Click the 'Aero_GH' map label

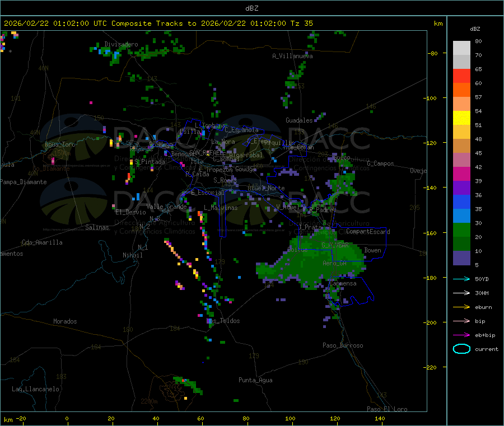(x=335, y=263)
